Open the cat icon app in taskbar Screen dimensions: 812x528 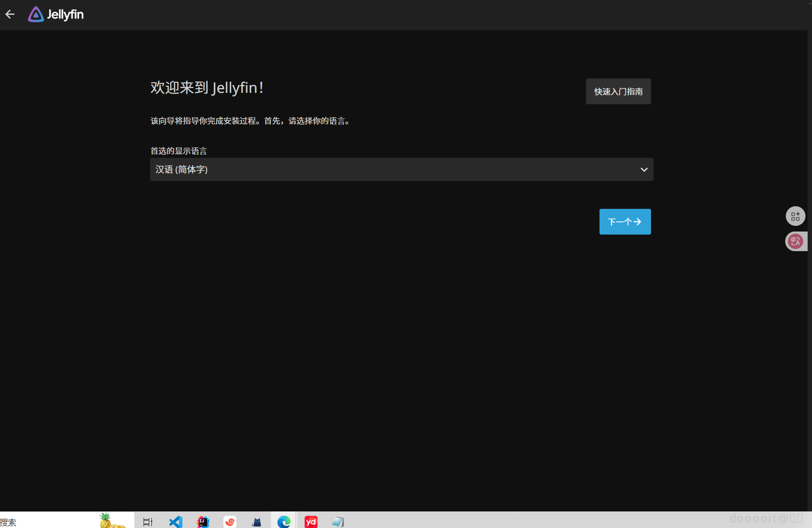257,522
